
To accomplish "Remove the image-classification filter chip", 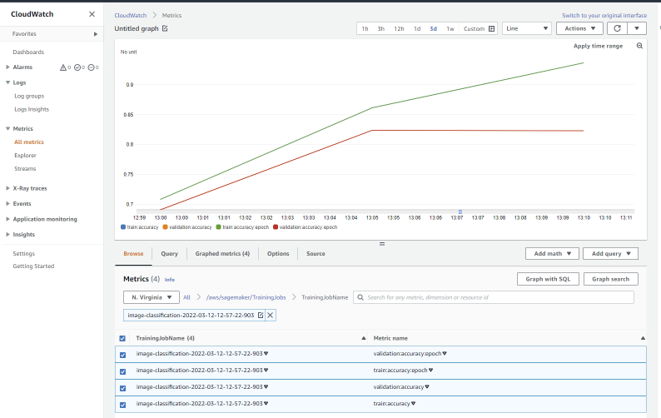I will coord(271,315).
